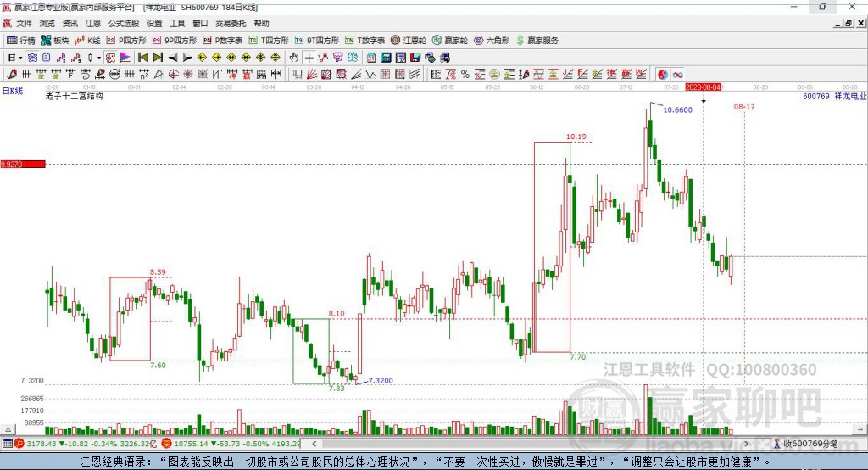The width and height of the screenshot is (868, 470).
Task: Select the crosshair cursor tool
Action: pyautogui.click(x=309, y=58)
